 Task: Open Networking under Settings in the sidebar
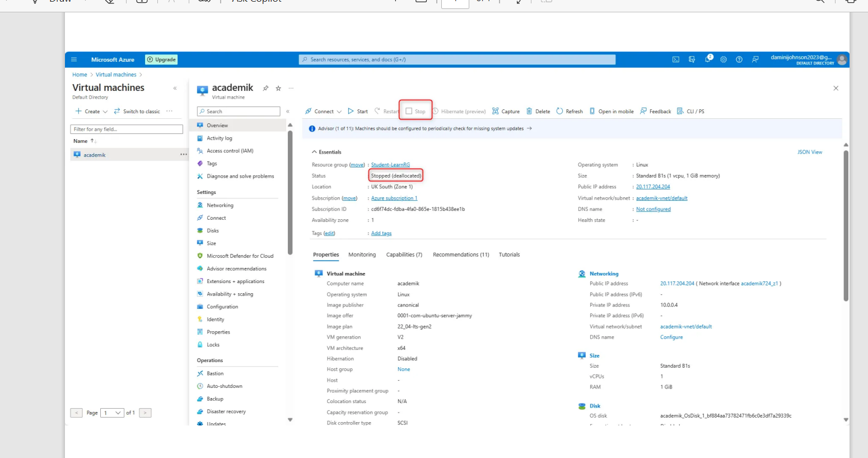pyautogui.click(x=220, y=205)
